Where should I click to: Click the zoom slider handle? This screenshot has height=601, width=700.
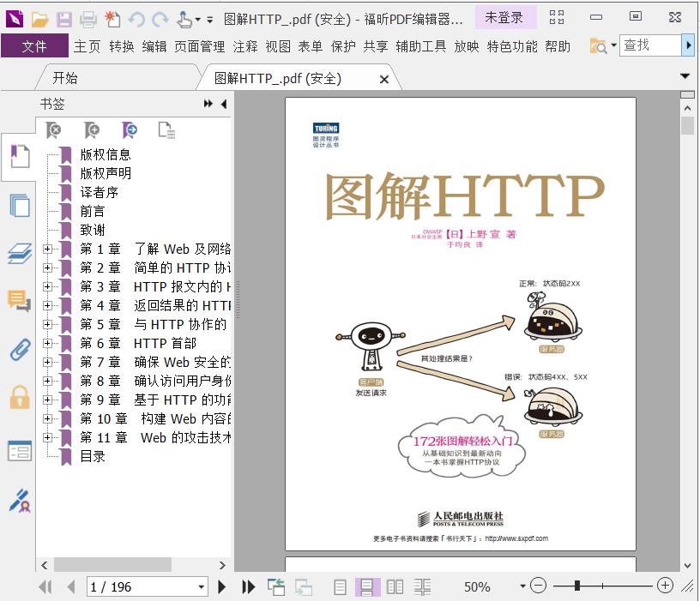click(x=577, y=586)
